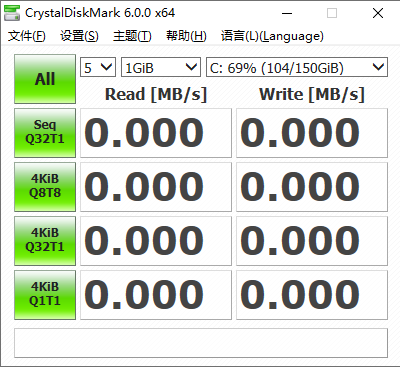The image size is (400, 371).
Task: Open the 文件(F) menu
Action: point(27,36)
